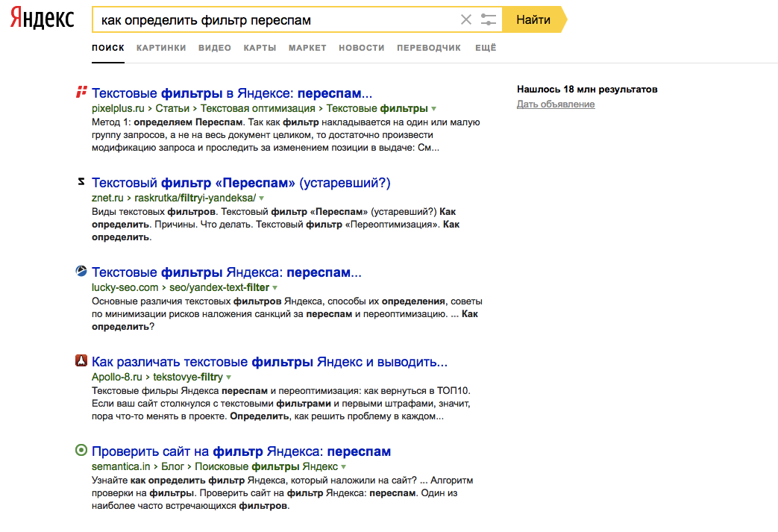Click the 'Нашлось 18 млн результатов' text
The height and width of the screenshot is (532, 778).
587,90
